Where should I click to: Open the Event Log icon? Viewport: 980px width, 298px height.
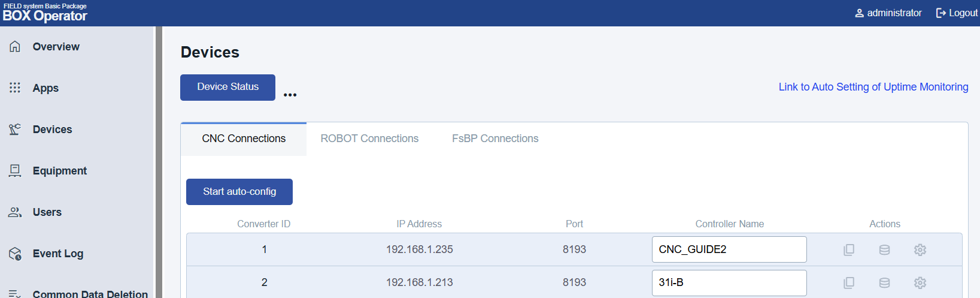(x=15, y=254)
